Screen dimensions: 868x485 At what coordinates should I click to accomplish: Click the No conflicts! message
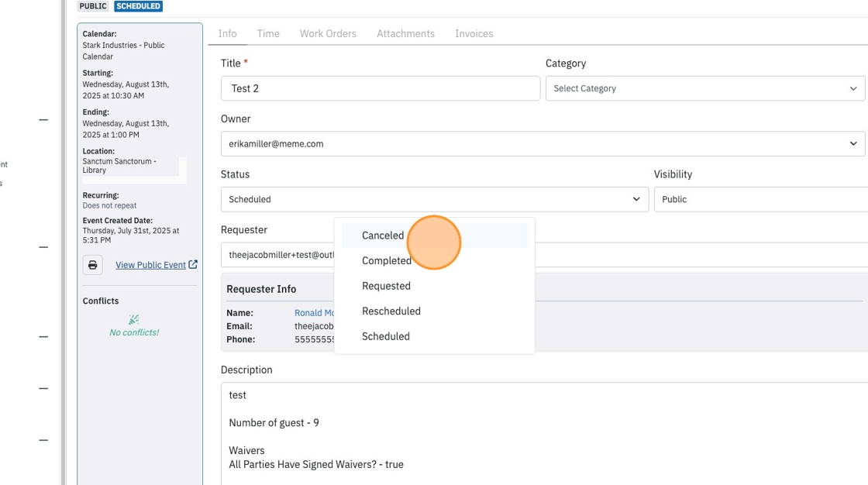point(134,332)
